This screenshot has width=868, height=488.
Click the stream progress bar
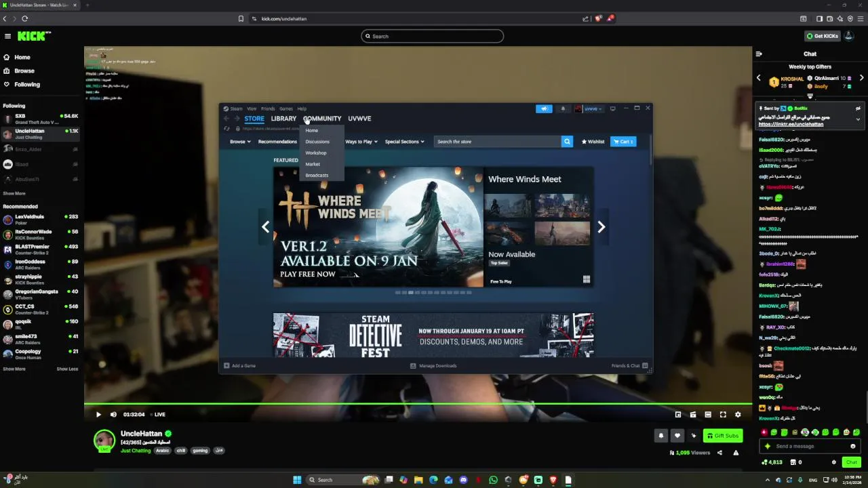(x=418, y=404)
